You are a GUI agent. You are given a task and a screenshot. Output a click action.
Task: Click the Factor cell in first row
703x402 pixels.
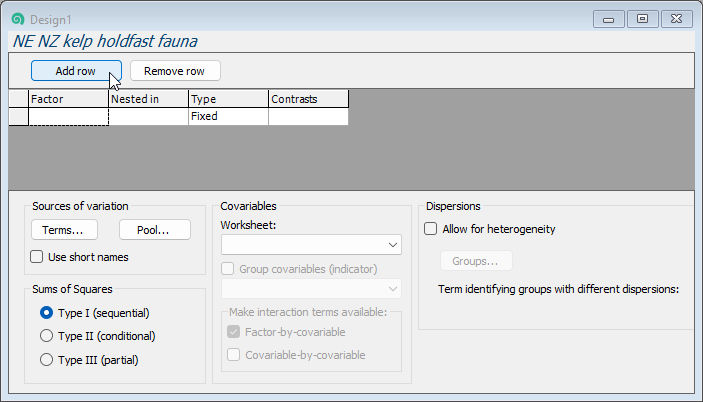pos(68,117)
